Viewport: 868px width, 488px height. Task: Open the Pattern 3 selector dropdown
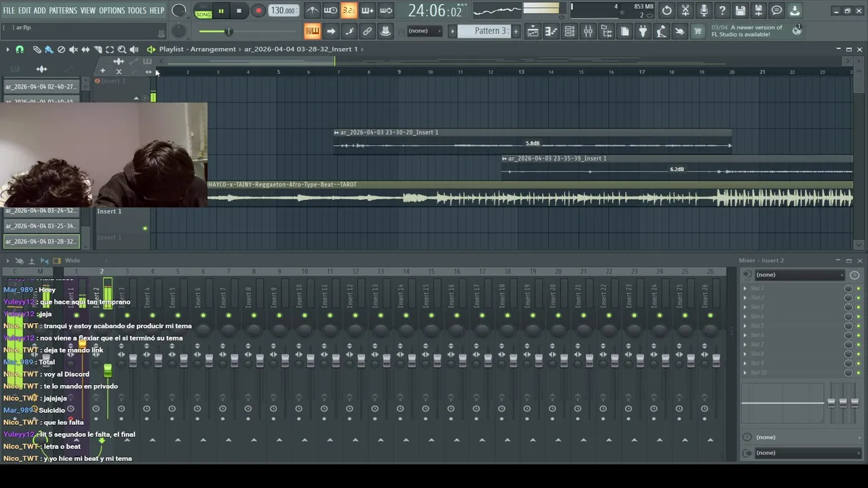(485, 31)
